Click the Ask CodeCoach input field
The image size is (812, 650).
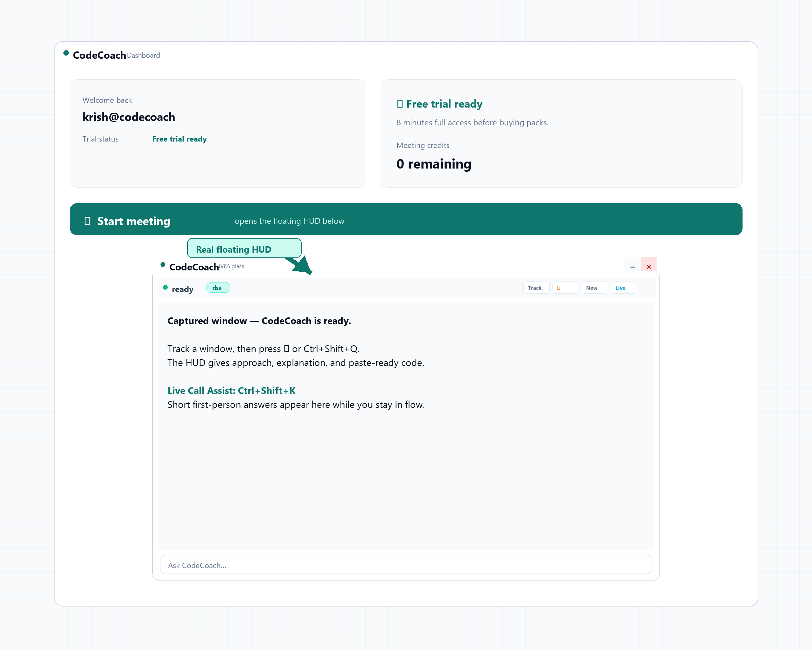406,564
